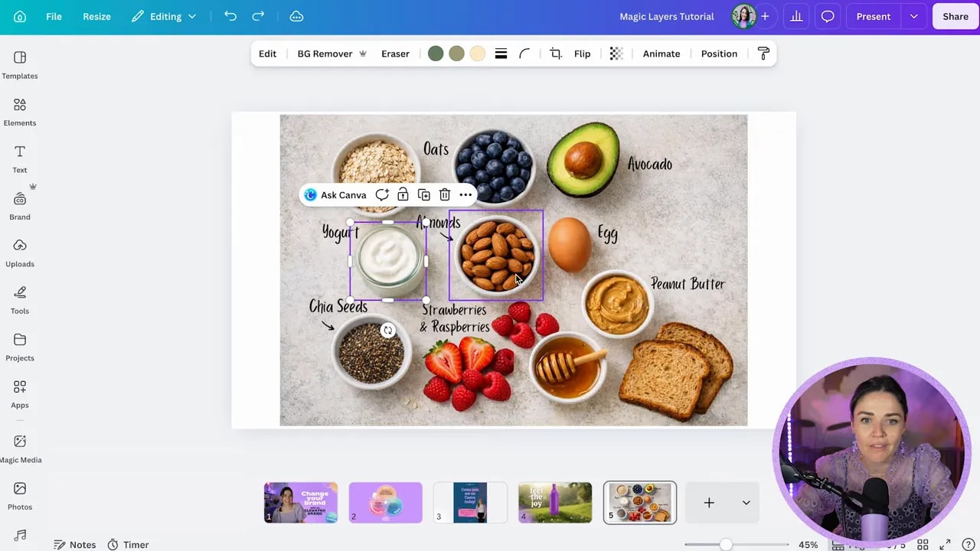Open page 2 thumbnail
980x551 pixels.
386,503
